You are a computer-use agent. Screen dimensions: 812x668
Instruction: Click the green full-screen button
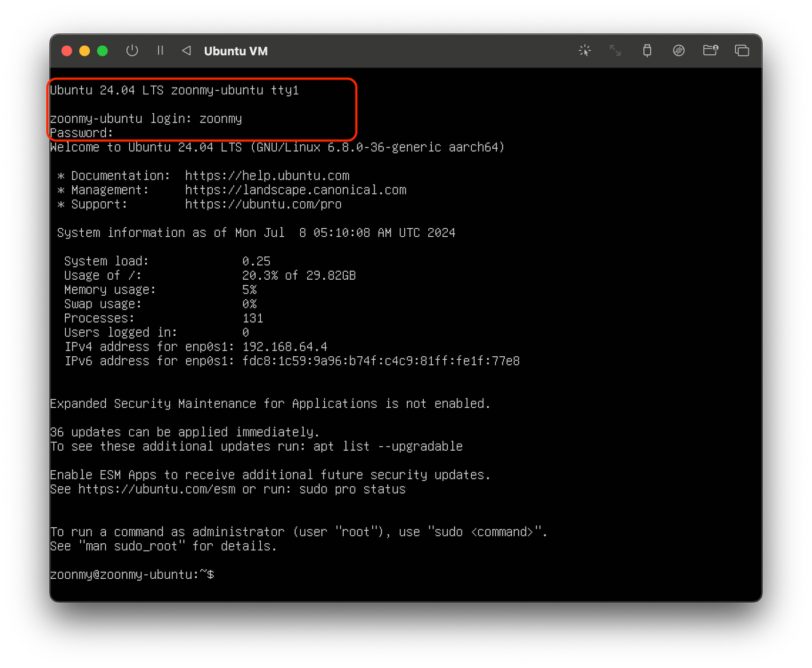[102, 51]
